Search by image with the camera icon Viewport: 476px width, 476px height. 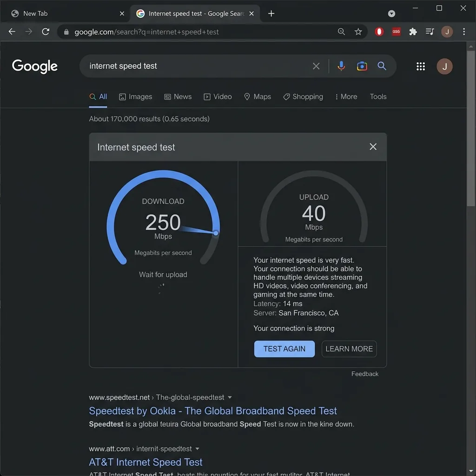coord(362,66)
